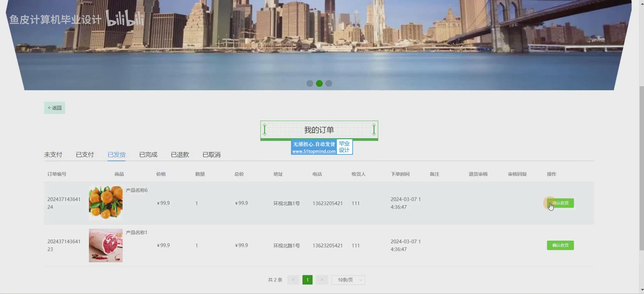Open the 10条/页 page size dropdown
Screen dimensions: 644x294
click(348, 280)
